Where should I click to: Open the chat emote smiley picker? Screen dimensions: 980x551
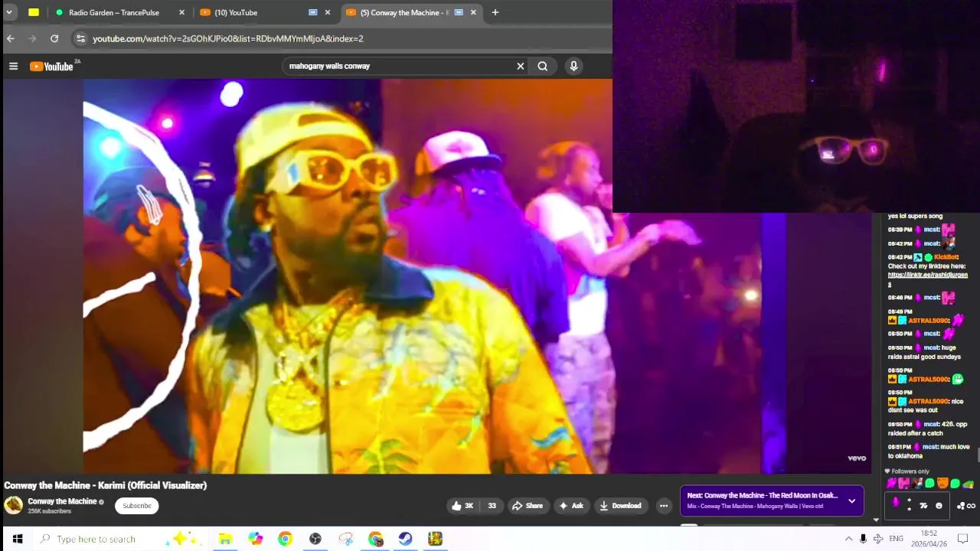click(939, 506)
